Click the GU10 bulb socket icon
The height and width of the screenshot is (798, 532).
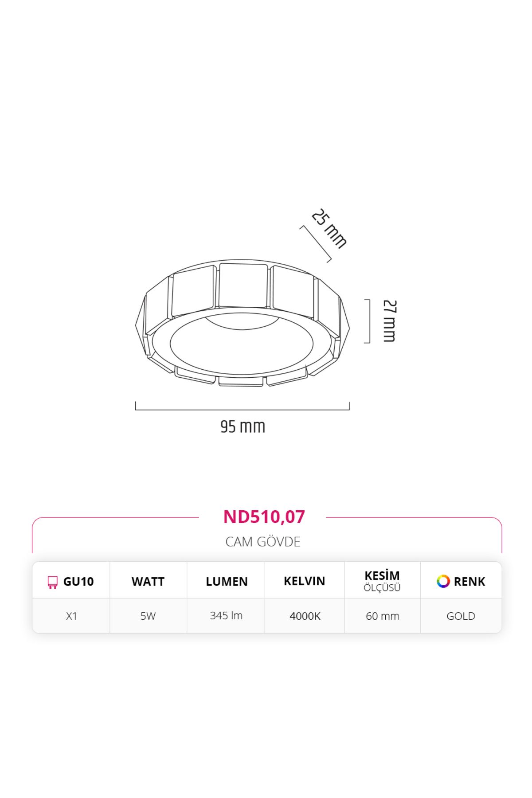coord(53,582)
